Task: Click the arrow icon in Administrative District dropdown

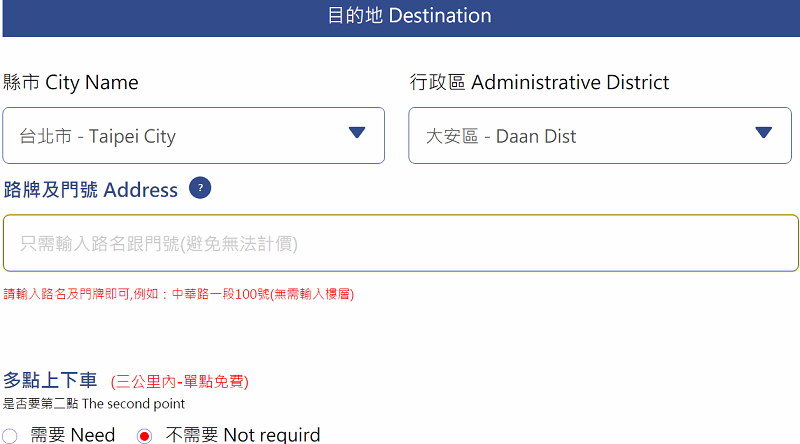Action: pos(764,133)
